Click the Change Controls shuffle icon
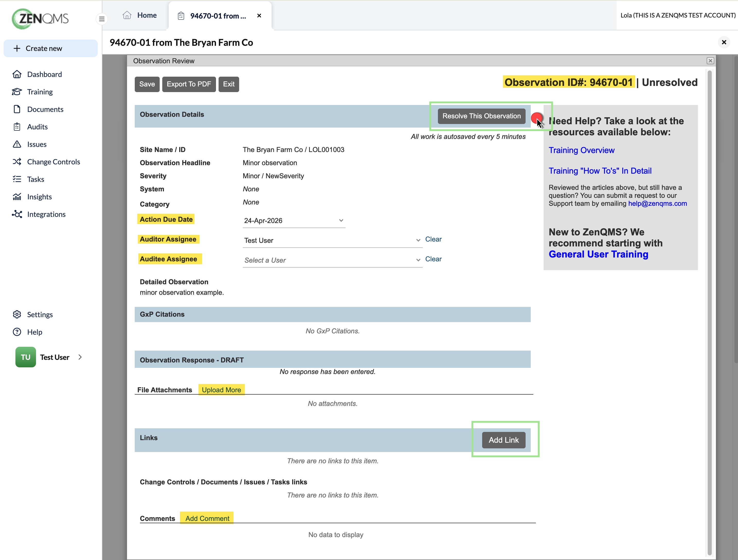The image size is (738, 560). point(17,162)
